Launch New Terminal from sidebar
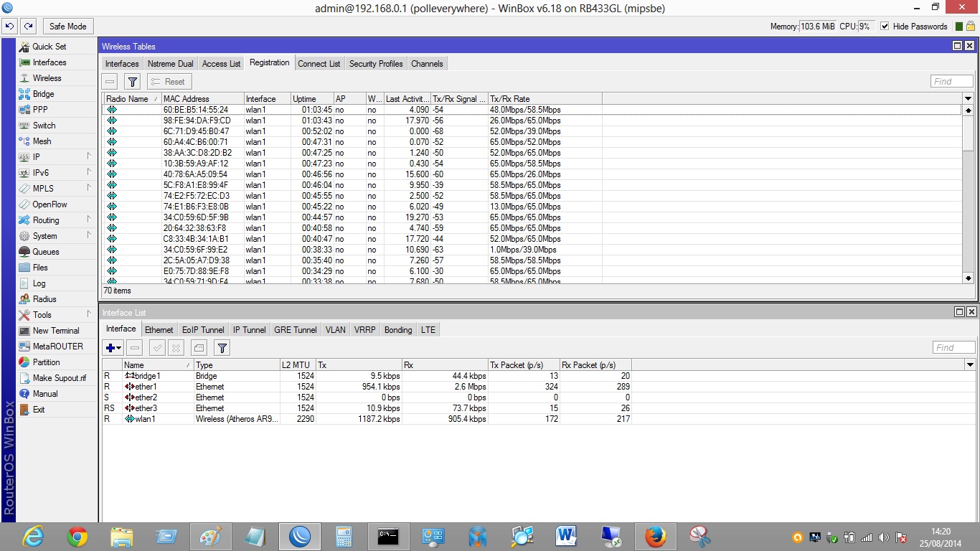Image resolution: width=980 pixels, height=551 pixels. click(x=56, y=331)
